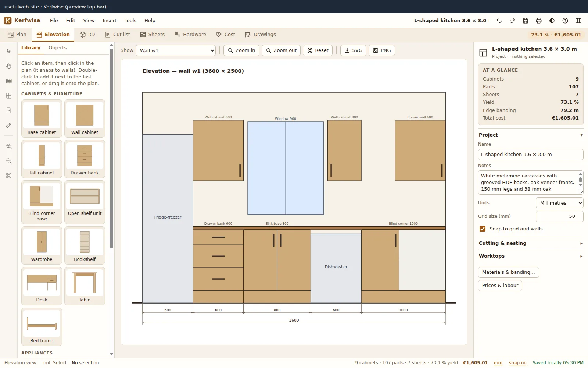Switch to the Objects panel tab

click(x=58, y=48)
